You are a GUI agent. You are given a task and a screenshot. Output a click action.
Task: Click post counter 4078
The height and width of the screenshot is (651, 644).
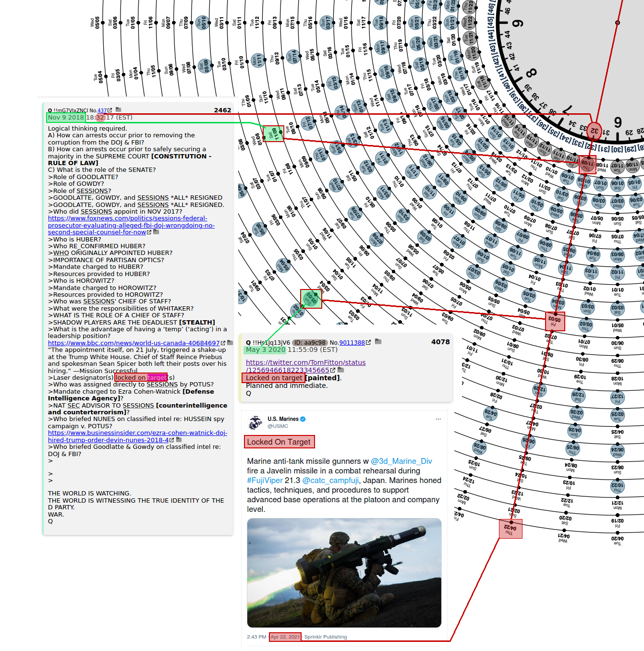(x=440, y=342)
